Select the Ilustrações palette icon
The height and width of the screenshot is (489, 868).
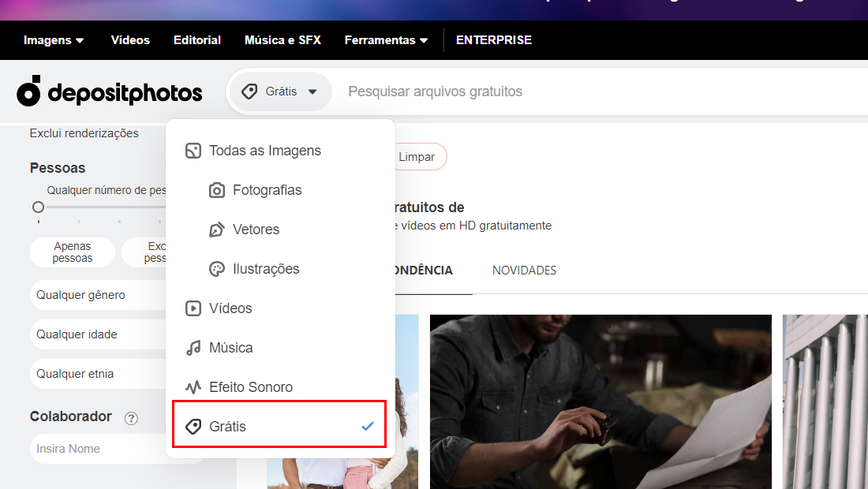(x=217, y=268)
